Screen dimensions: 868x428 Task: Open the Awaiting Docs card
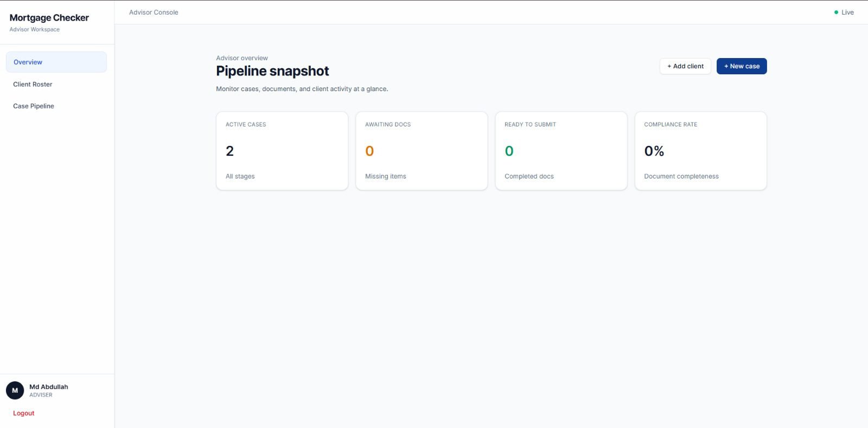422,151
